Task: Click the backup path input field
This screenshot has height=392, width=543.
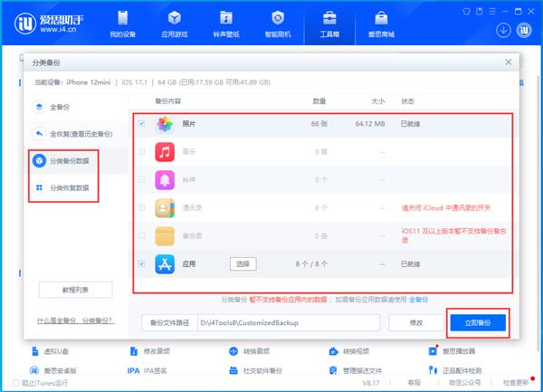Action: pos(289,322)
